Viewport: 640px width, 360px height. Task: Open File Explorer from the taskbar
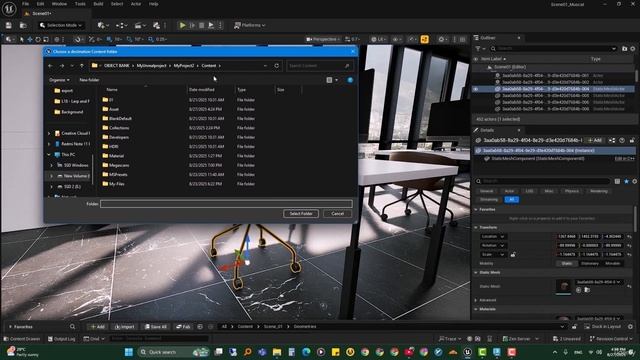[x=277, y=352]
